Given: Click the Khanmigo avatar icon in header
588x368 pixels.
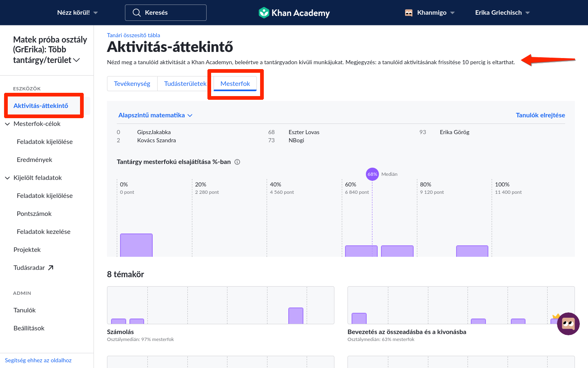Looking at the screenshot, I should (409, 13).
